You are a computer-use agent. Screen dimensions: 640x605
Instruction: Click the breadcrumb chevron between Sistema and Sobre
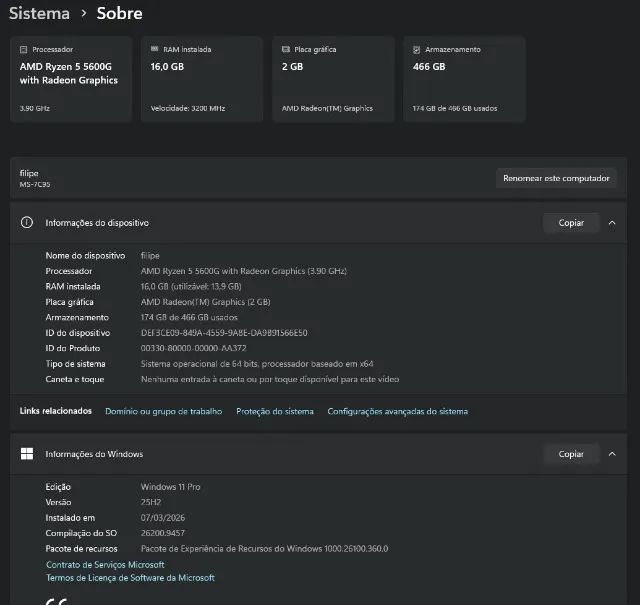click(x=84, y=13)
